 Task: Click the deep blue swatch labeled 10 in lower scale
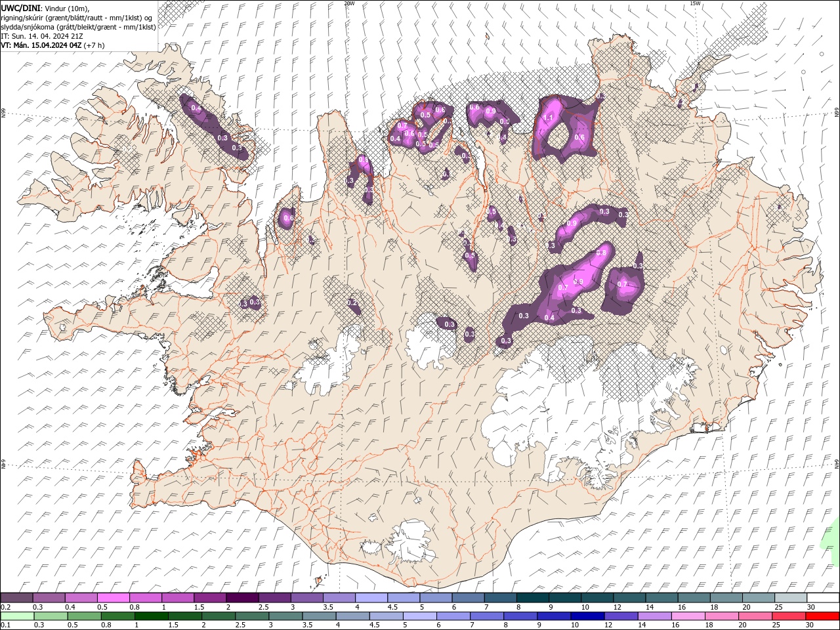tap(587, 616)
